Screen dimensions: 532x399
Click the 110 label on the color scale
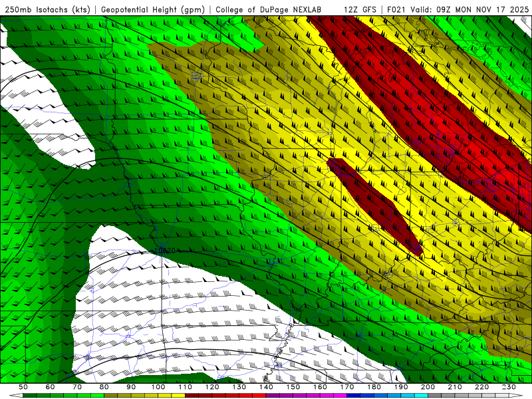tap(186, 387)
